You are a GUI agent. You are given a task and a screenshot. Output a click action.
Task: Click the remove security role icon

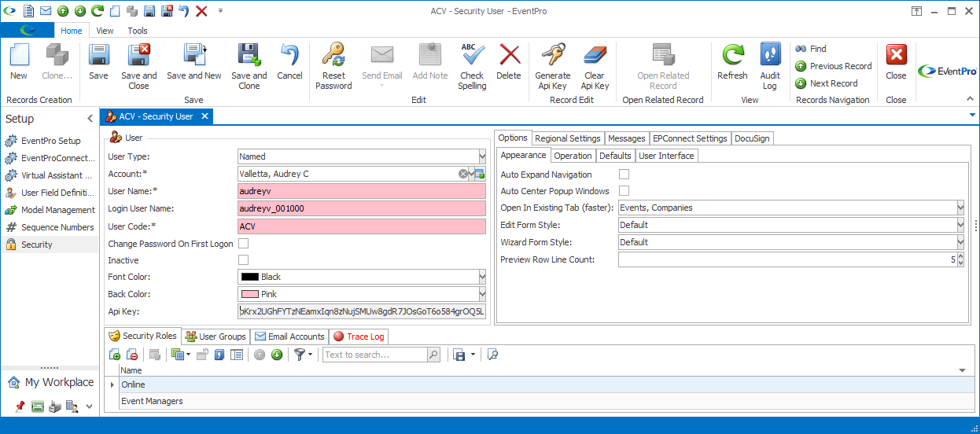coord(132,355)
